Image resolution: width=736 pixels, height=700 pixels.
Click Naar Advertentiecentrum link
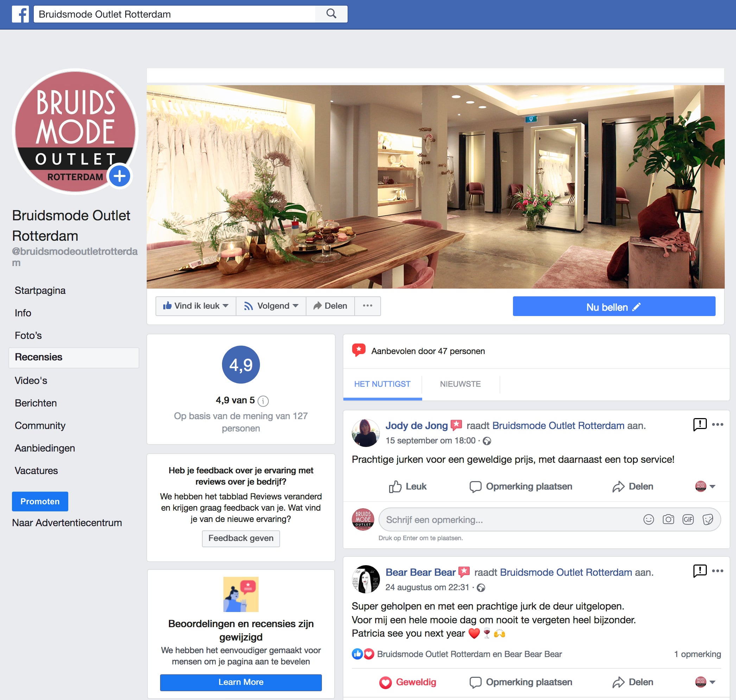tap(67, 522)
